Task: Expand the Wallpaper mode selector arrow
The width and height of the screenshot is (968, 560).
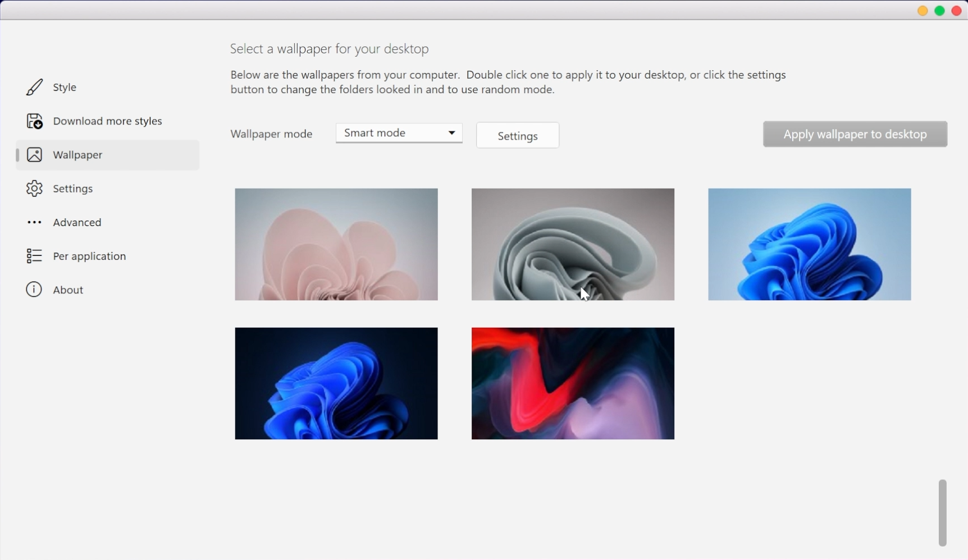Action: click(452, 133)
